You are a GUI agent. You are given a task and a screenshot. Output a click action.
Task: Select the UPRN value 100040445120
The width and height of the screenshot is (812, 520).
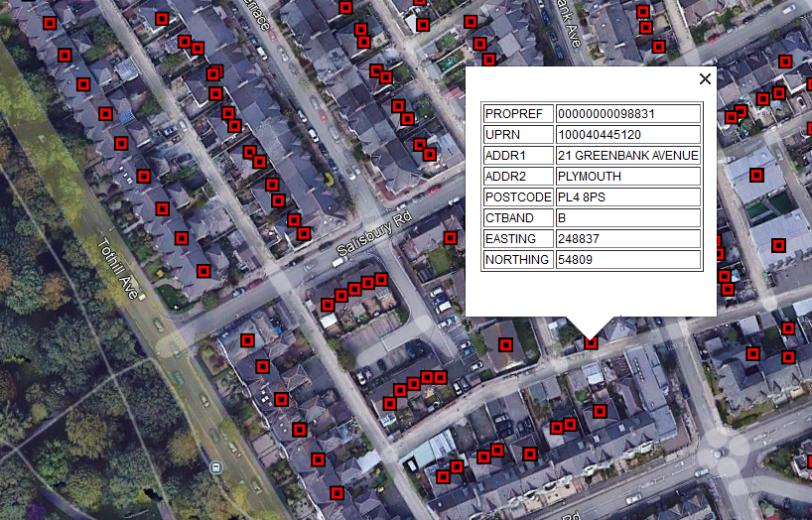[627, 135]
